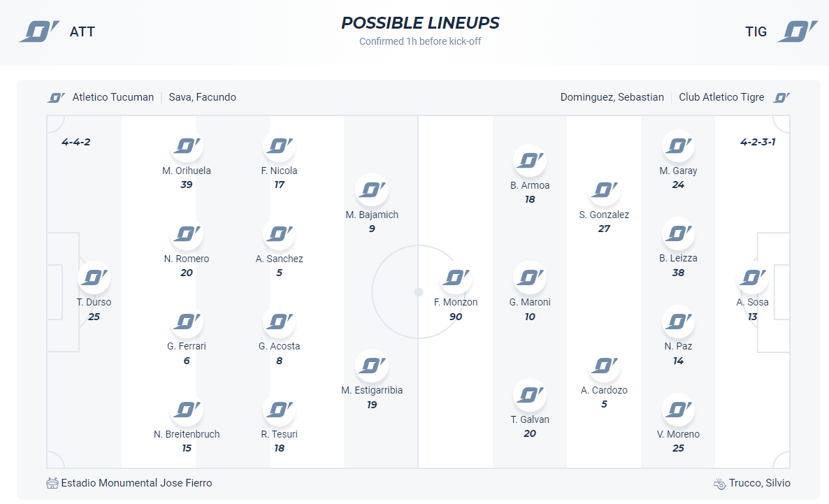The height and width of the screenshot is (504, 829).
Task: Click the stadium icon beside Estadio Monumental
Action: (x=52, y=483)
